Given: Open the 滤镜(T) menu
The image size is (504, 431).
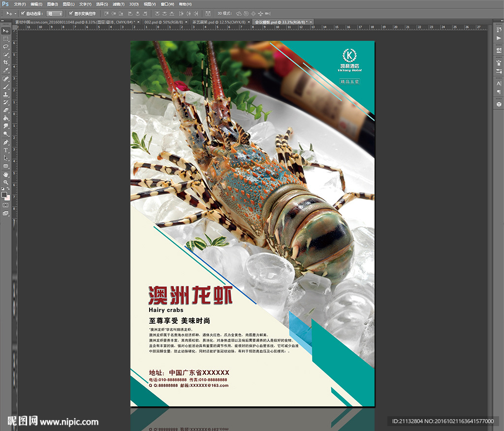Looking at the screenshot, I should [118, 4].
